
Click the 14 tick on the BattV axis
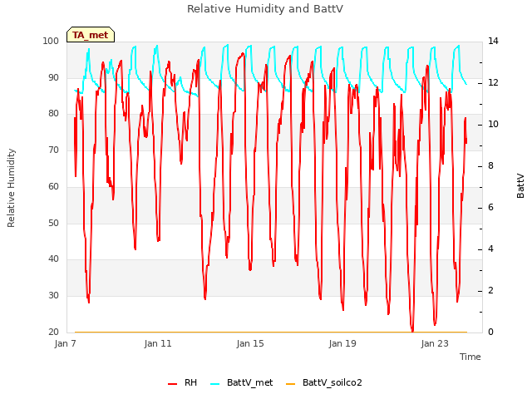coord(493,41)
